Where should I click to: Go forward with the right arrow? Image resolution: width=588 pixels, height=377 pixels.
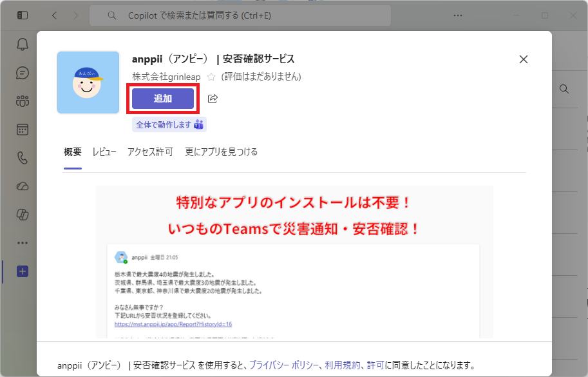coord(75,15)
